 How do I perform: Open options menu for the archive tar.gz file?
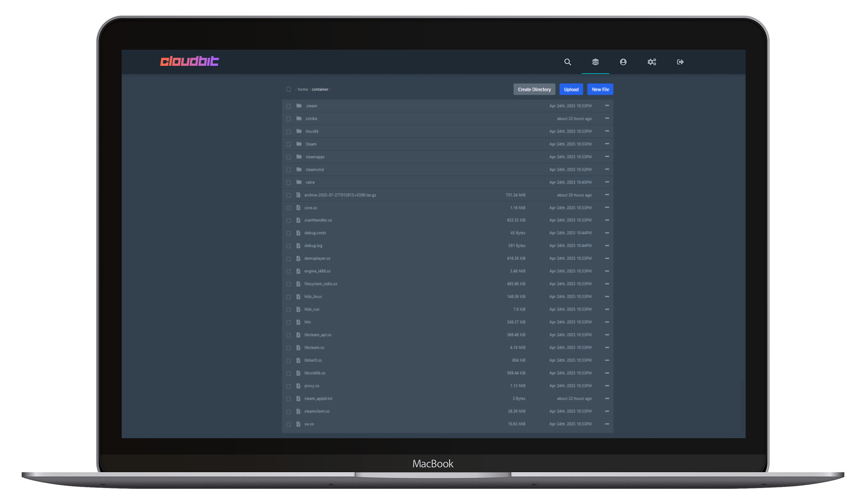pyautogui.click(x=607, y=195)
